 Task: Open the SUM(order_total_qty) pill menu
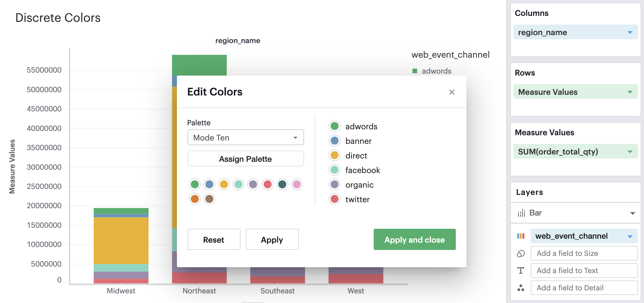pos(630,152)
